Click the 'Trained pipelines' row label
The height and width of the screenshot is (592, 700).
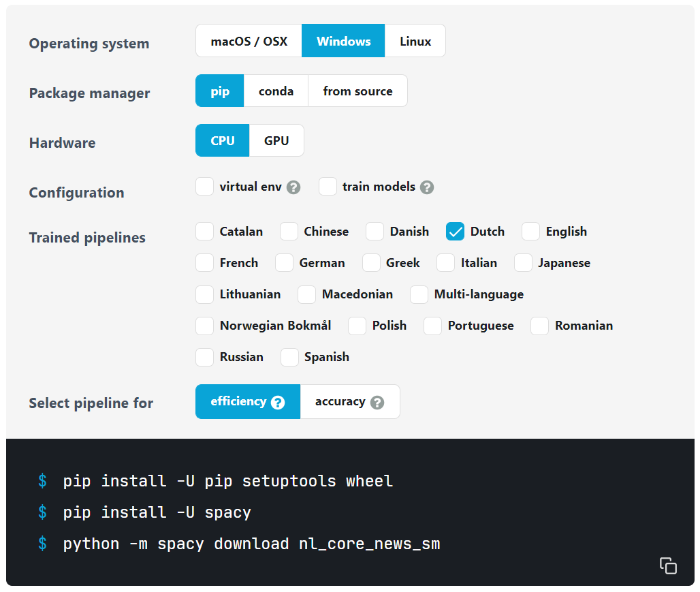pyautogui.click(x=87, y=237)
